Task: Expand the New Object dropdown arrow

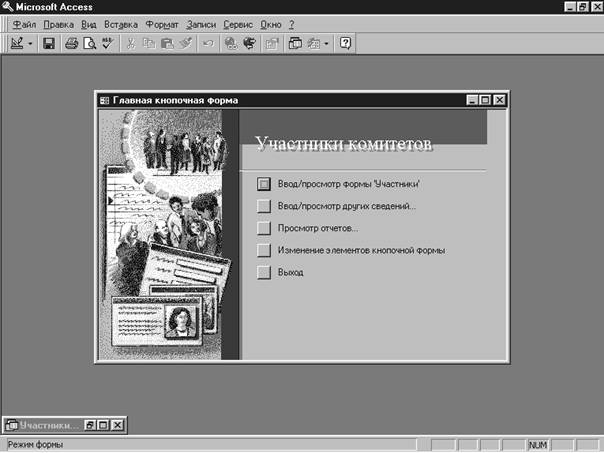Action: tap(326, 43)
